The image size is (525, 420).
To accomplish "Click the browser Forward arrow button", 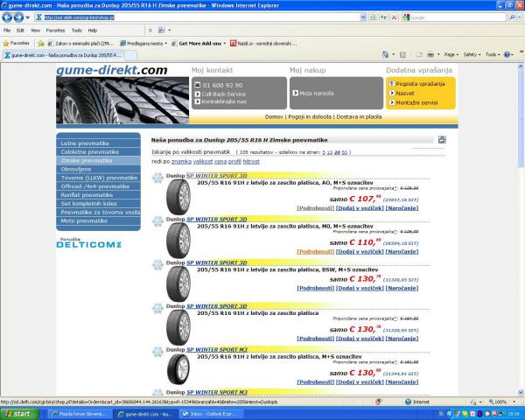I will (18, 17).
